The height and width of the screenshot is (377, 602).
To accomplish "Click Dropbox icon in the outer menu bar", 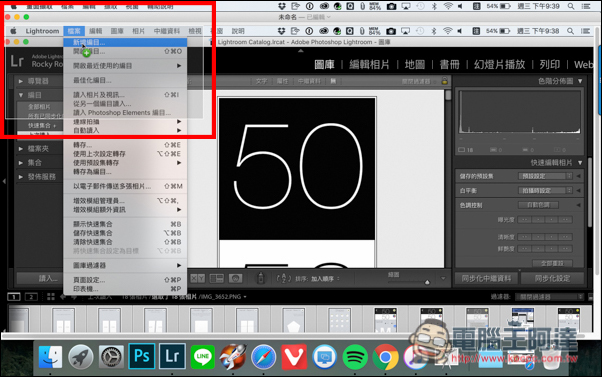I will coord(282,6).
